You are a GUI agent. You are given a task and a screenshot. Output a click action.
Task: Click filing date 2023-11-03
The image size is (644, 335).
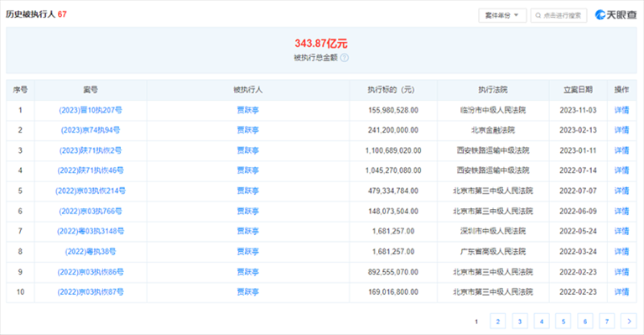[x=578, y=110]
